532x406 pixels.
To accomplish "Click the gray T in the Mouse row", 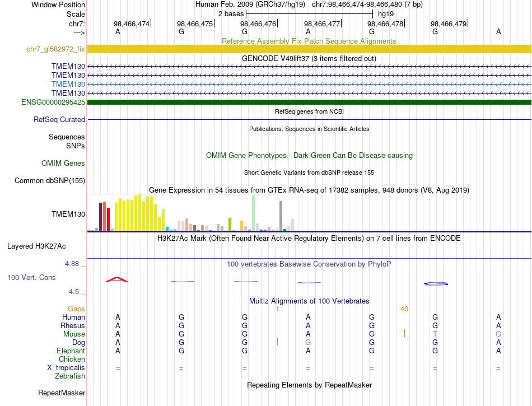I will (x=435, y=334).
